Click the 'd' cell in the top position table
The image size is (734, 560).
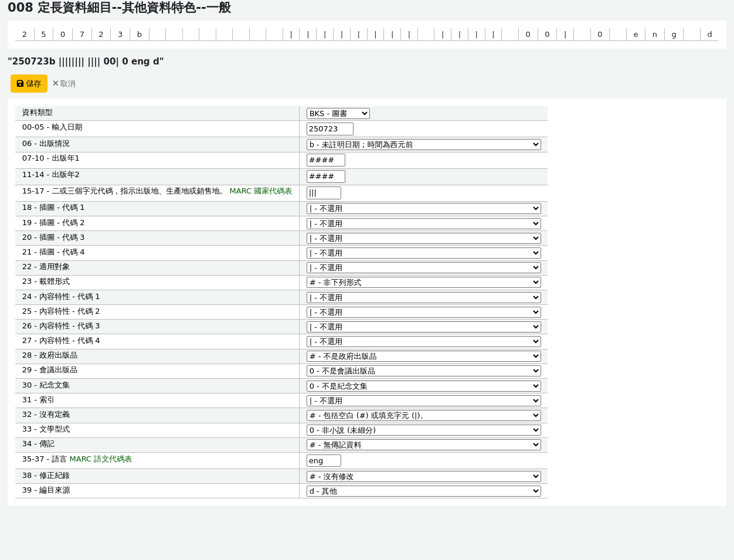(709, 35)
